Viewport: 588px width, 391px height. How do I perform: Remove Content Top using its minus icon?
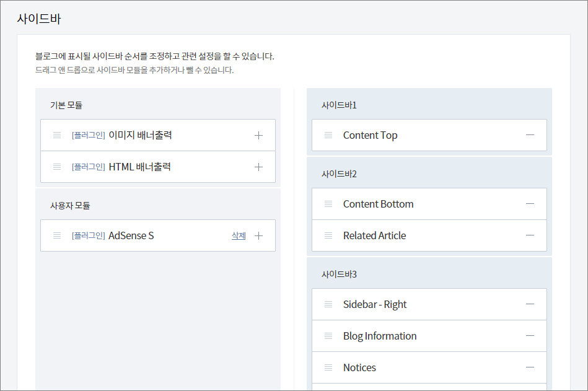pyautogui.click(x=530, y=135)
